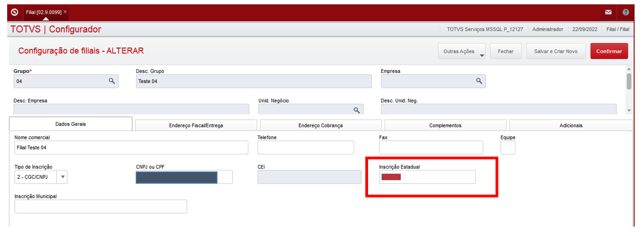This screenshot has height=236, width=644.
Task: Click the CEI input field
Action: pyautogui.click(x=309, y=177)
